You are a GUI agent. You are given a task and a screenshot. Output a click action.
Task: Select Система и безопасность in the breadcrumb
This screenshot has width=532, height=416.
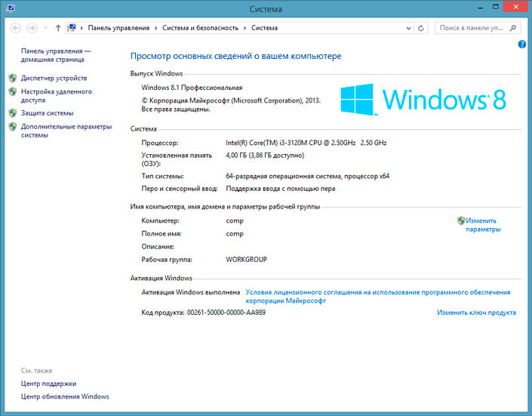coord(200,28)
